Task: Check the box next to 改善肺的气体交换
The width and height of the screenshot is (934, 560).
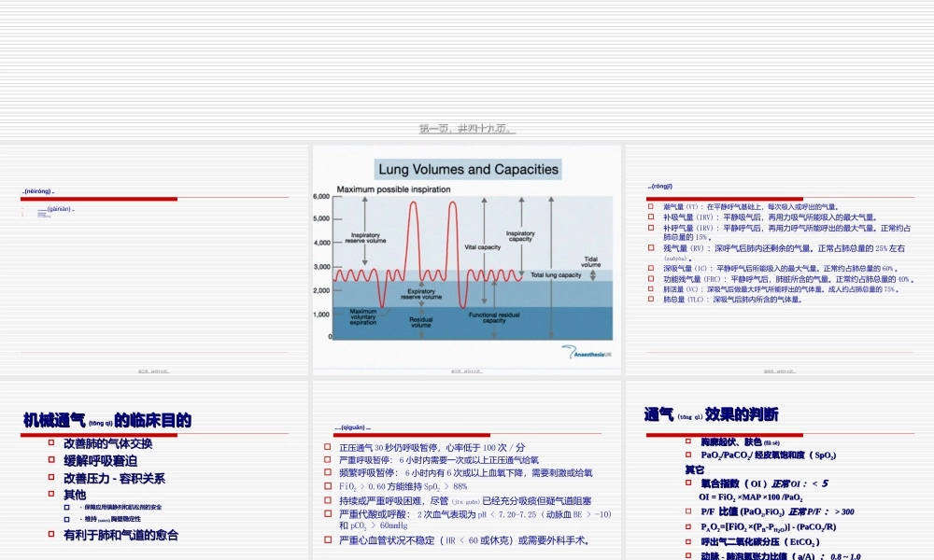Action: point(50,442)
